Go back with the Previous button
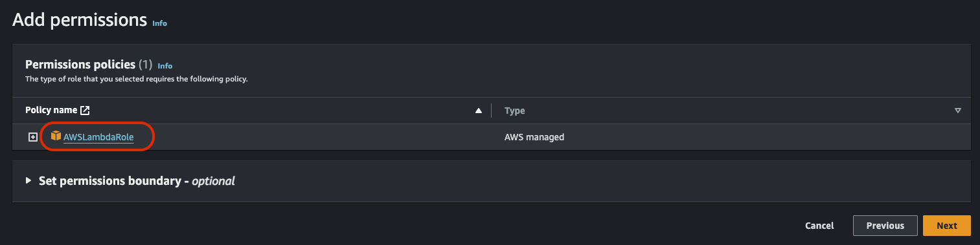 click(885, 226)
